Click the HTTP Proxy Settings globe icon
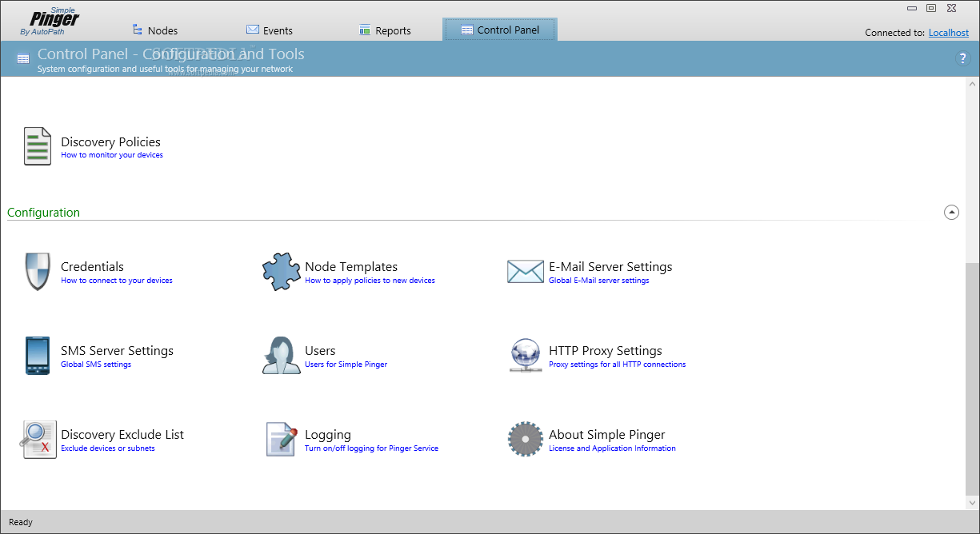980x534 pixels. 526,356
